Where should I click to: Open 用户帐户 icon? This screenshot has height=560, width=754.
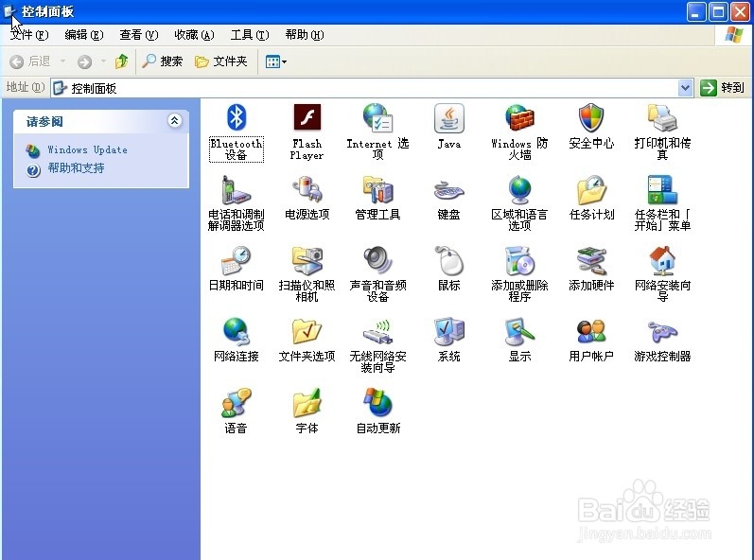[x=591, y=331]
